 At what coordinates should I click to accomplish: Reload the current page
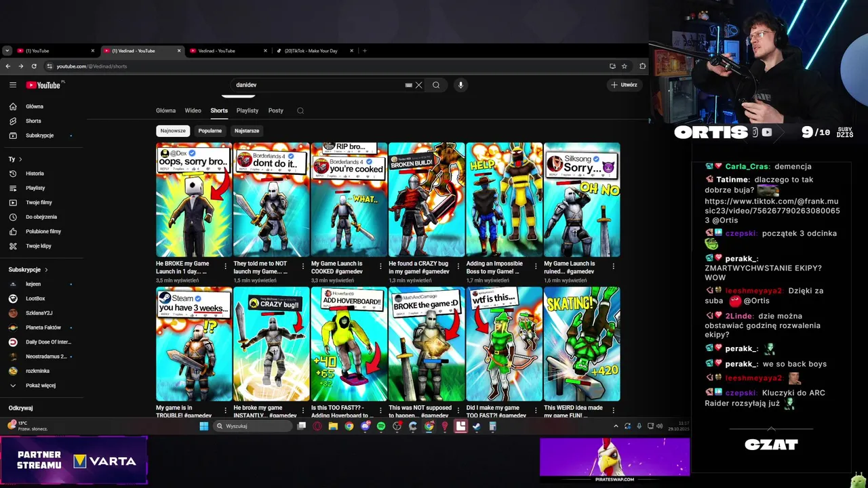coord(34,66)
